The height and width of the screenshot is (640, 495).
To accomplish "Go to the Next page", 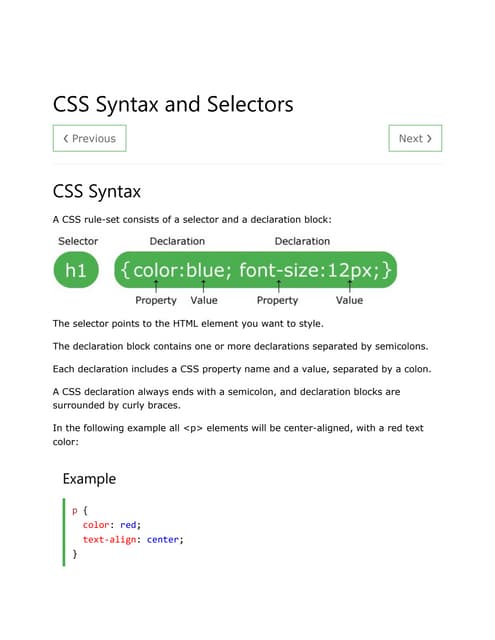I will (415, 138).
